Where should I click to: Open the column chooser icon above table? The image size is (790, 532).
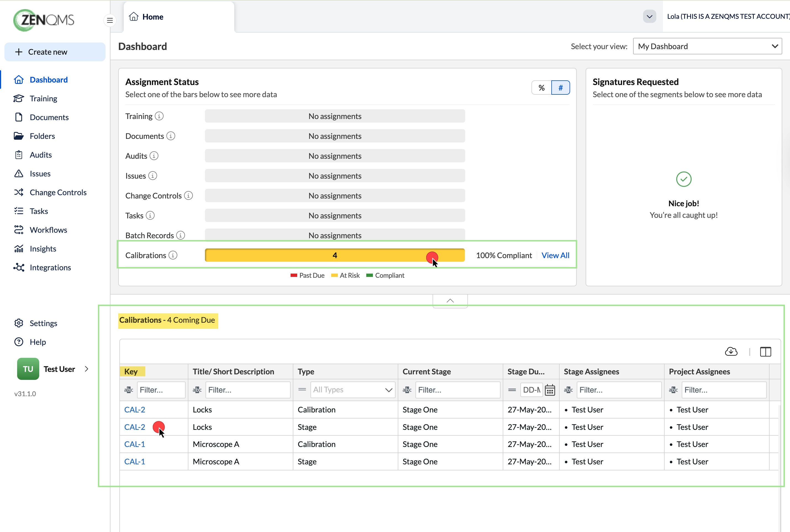(765, 351)
